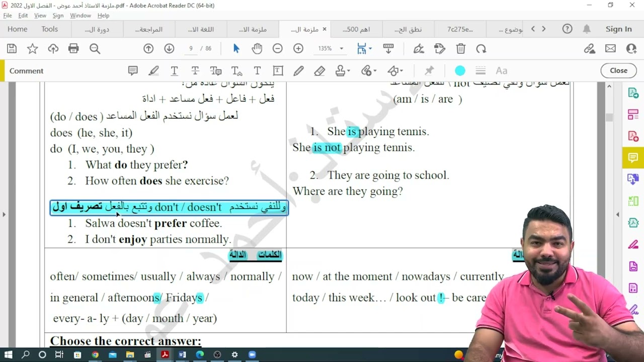The width and height of the screenshot is (644, 362).
Task: Select the Insert text at cursor tool
Action: click(x=236, y=71)
